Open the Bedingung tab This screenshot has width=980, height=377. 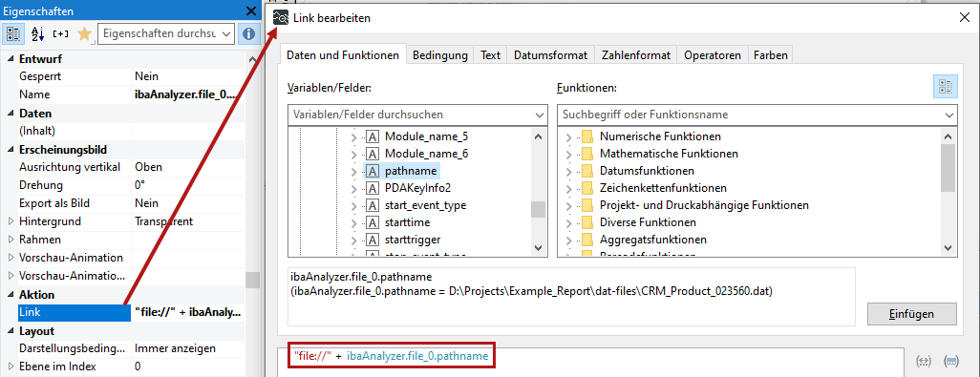tap(440, 55)
